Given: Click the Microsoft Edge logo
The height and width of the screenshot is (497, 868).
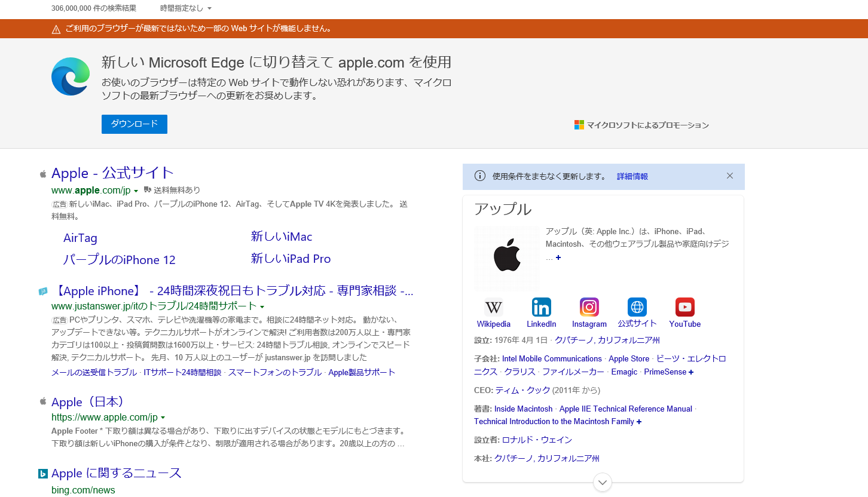Looking at the screenshot, I should click(x=71, y=76).
